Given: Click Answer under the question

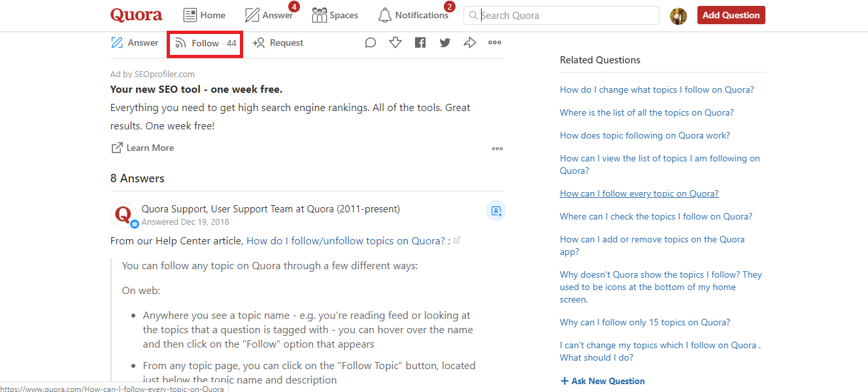Looking at the screenshot, I should pos(135,42).
